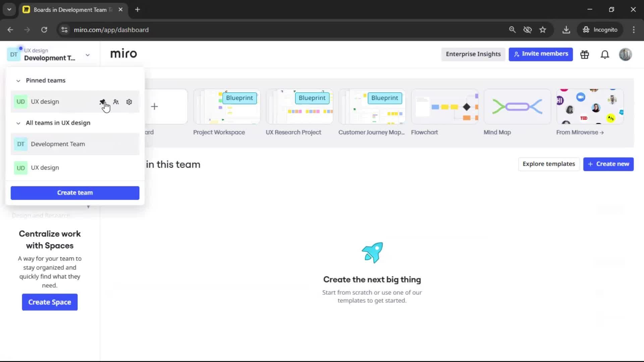Open Enterprise Insights
The width and height of the screenshot is (644, 362).
(473, 54)
